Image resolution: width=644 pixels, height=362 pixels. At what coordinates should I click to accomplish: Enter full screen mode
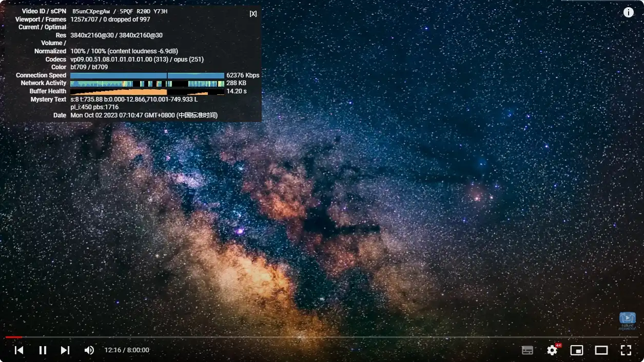(626, 350)
